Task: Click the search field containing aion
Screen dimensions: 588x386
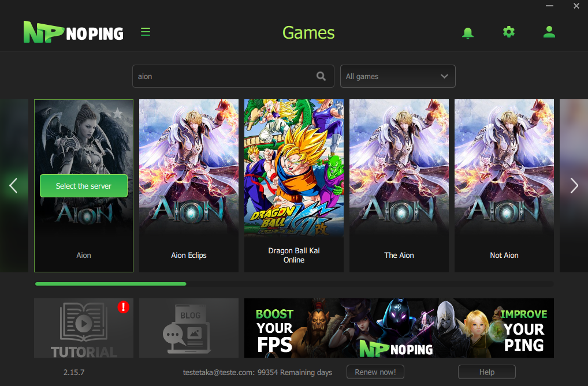Action: click(233, 76)
